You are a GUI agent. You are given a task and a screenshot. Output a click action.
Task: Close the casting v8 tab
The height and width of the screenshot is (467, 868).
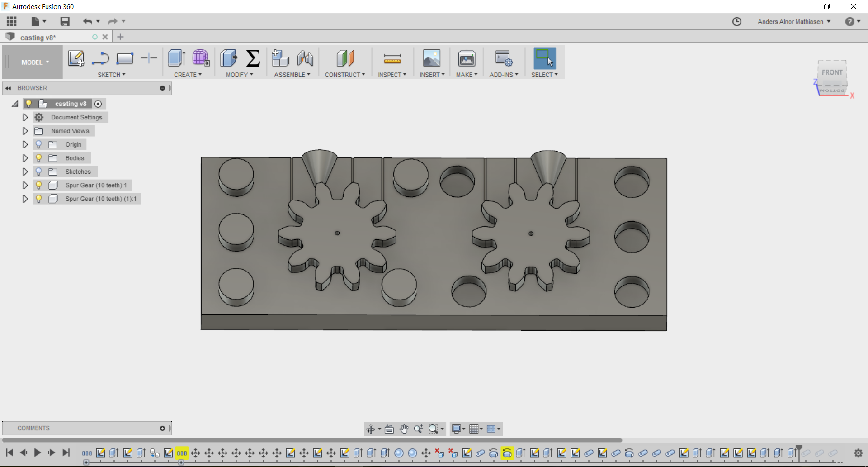(x=105, y=37)
